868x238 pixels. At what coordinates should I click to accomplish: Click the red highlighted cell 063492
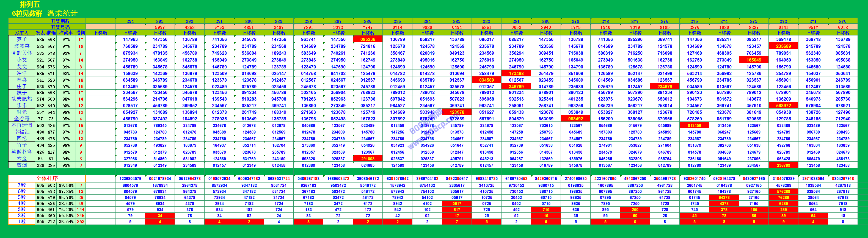click(575, 119)
